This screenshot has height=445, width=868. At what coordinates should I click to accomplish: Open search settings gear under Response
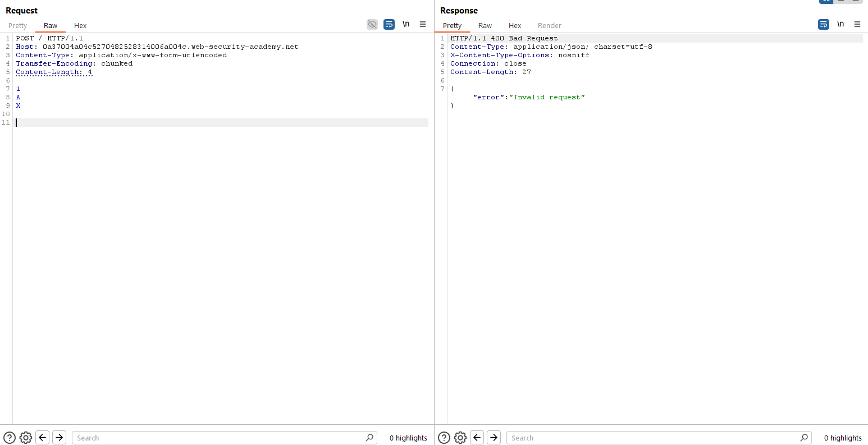point(460,438)
